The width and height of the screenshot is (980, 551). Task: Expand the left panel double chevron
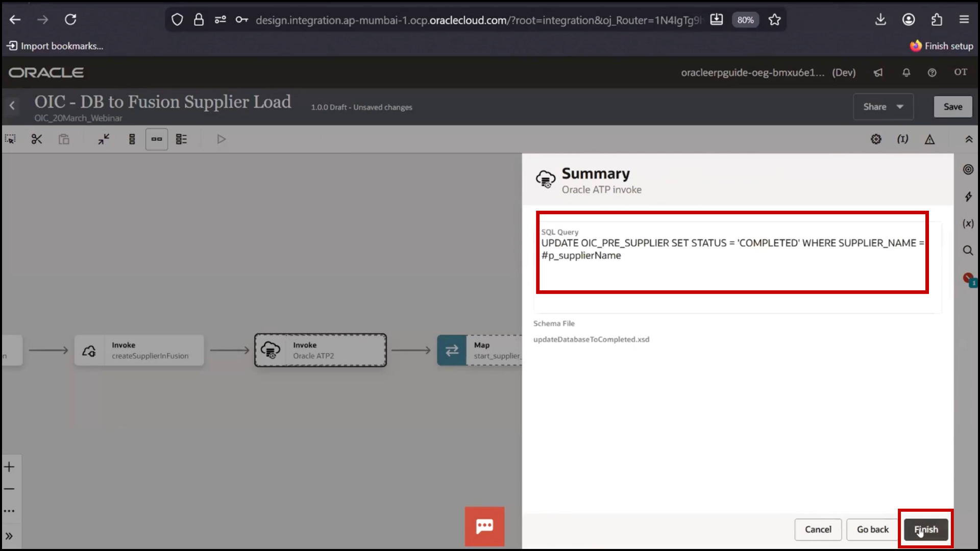click(x=9, y=536)
